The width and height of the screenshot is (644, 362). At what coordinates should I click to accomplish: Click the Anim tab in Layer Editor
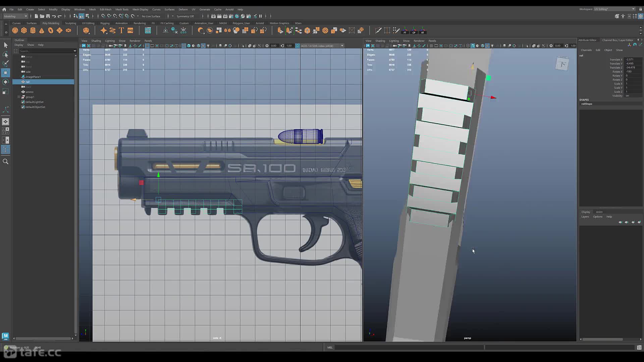click(x=599, y=212)
